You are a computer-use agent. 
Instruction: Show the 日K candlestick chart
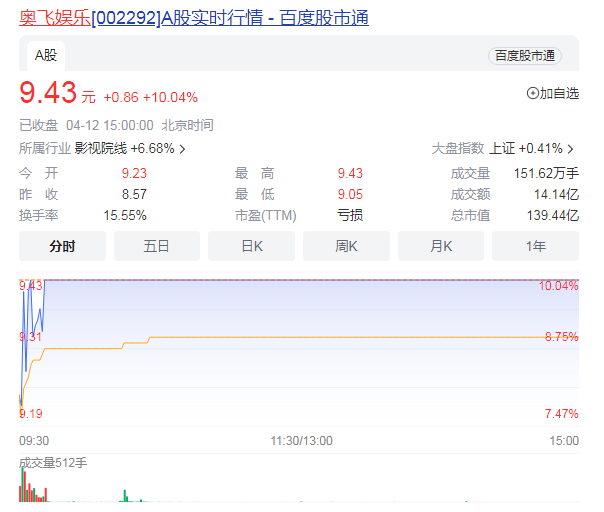[251, 246]
